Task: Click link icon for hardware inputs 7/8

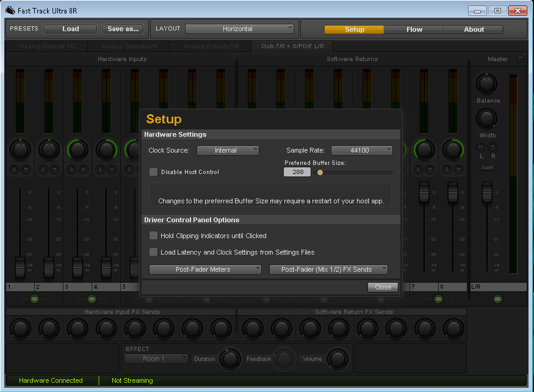Action: click(x=206, y=299)
